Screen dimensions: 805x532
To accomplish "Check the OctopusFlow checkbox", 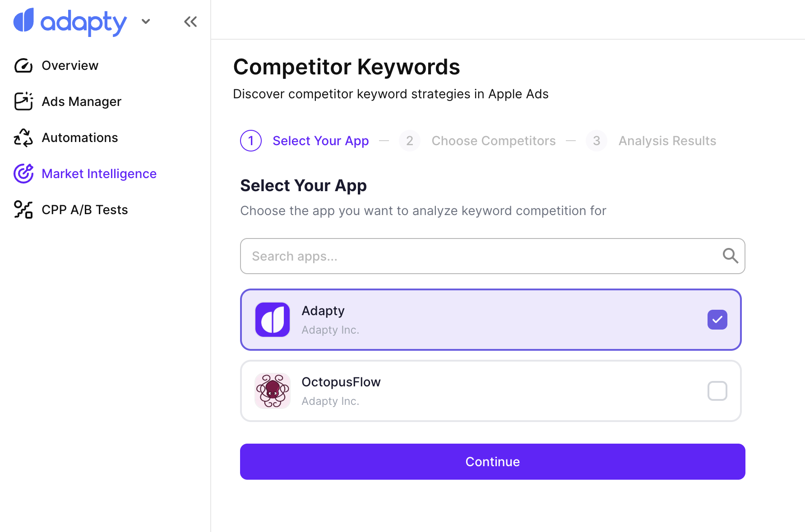I will [x=717, y=391].
